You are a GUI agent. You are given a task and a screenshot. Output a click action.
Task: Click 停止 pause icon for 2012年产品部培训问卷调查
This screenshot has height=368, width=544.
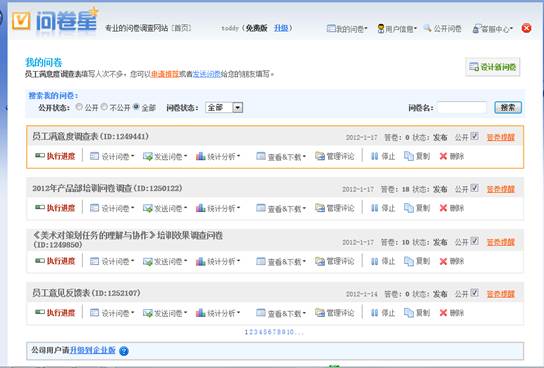pos(374,208)
